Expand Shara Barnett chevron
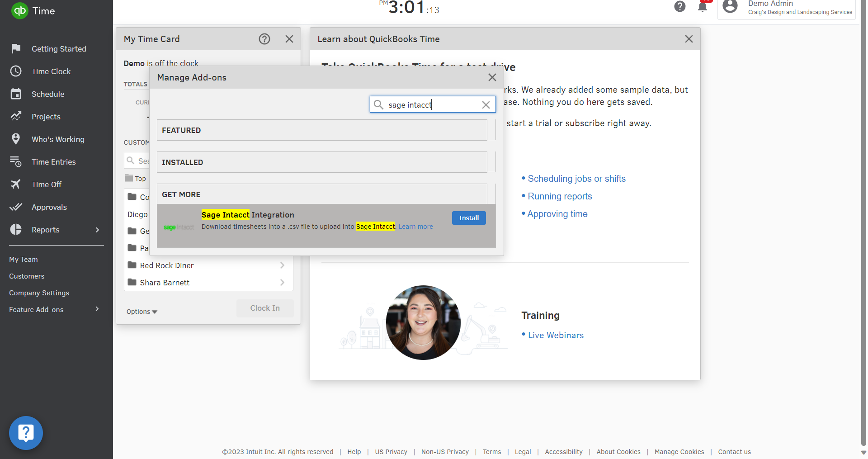The image size is (868, 459). (x=282, y=283)
